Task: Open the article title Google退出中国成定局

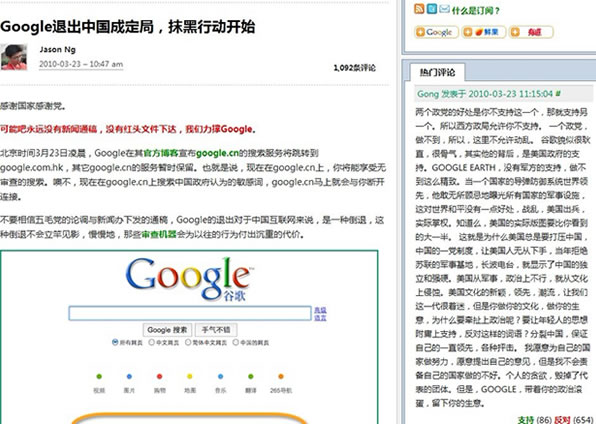Action: tap(127, 27)
